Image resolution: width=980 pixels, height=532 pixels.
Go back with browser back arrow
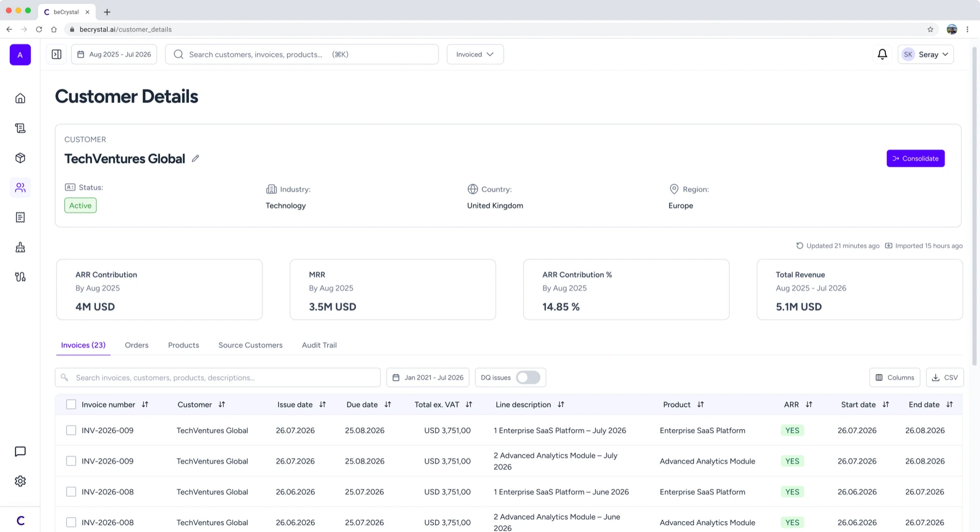point(9,29)
